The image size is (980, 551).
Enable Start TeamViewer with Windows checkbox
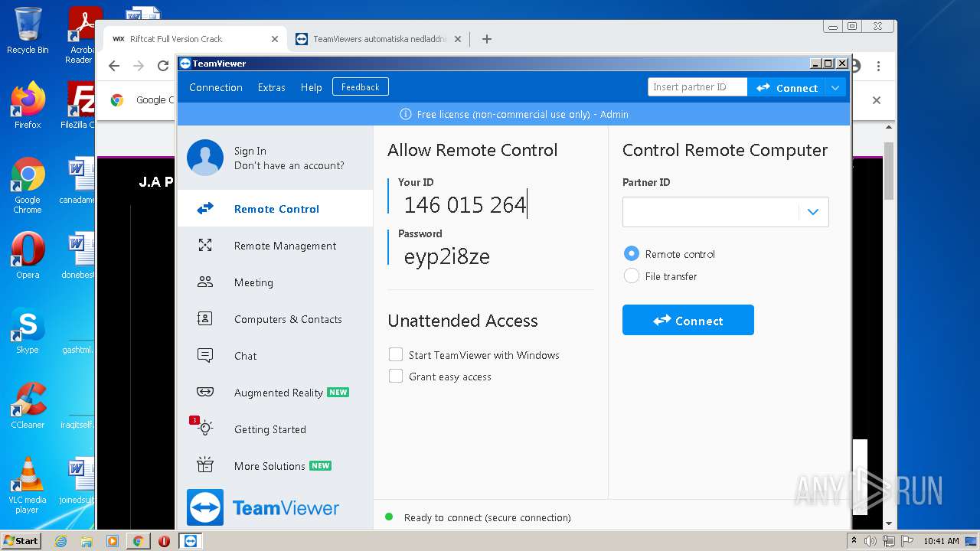click(x=396, y=354)
